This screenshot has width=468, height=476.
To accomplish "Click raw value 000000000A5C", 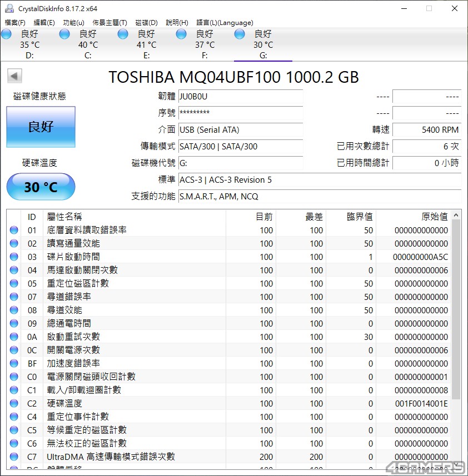I will [420, 257].
